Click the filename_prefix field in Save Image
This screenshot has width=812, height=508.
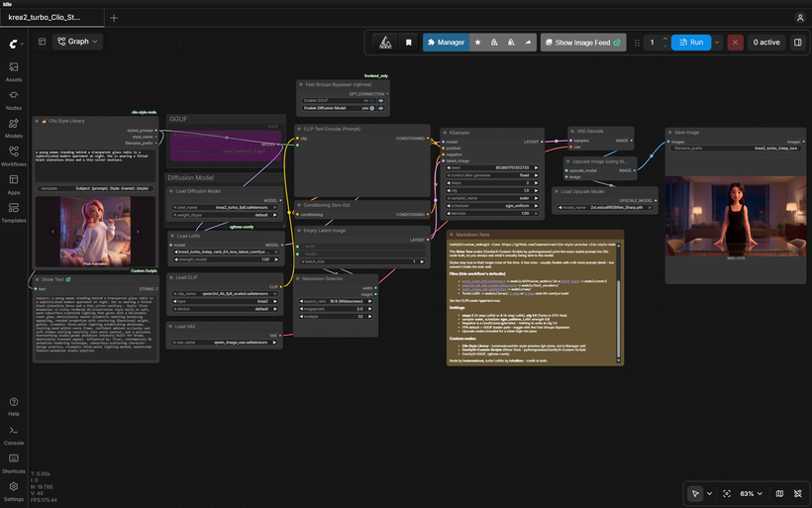click(736, 149)
